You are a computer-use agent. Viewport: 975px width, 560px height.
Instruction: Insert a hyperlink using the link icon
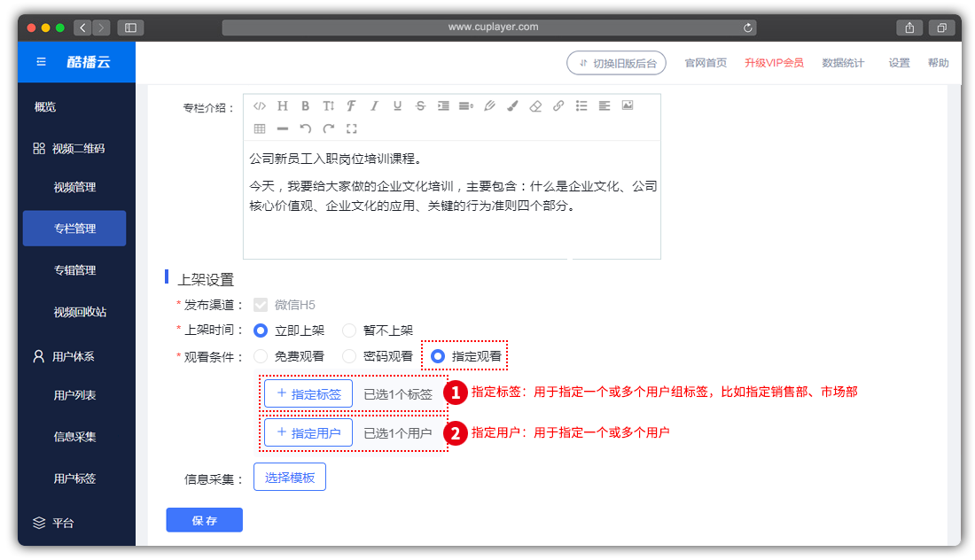coord(558,105)
